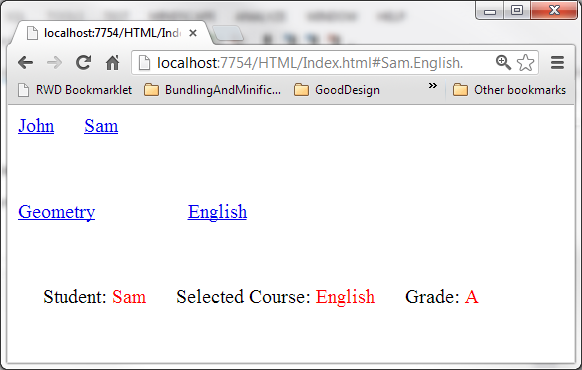Click the "Grade:" label text
This screenshot has height=370, width=582.
[432, 297]
